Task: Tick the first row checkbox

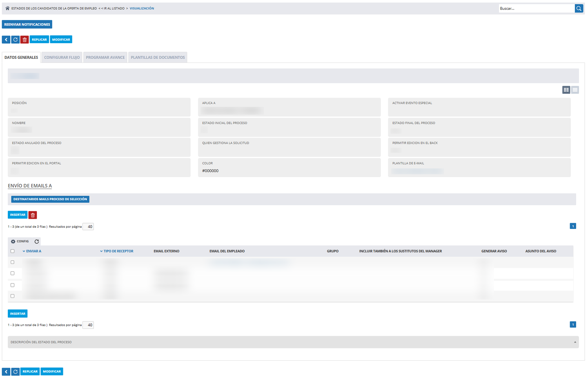Action: [12, 262]
